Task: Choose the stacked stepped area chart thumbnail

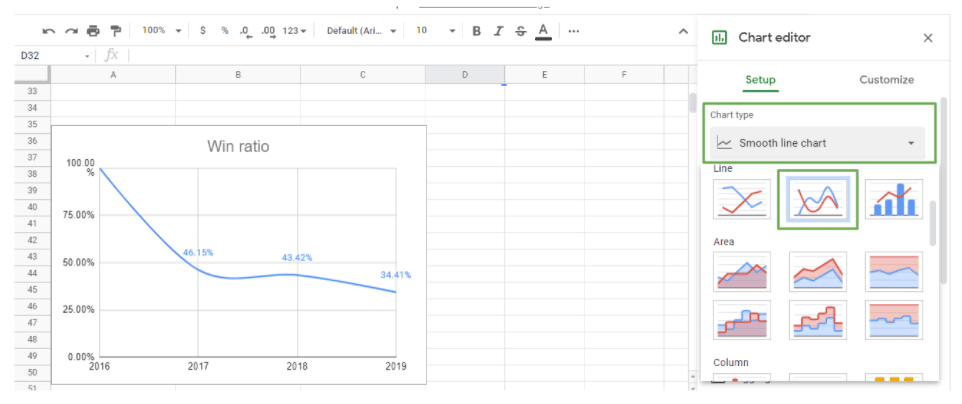Action: [x=818, y=320]
